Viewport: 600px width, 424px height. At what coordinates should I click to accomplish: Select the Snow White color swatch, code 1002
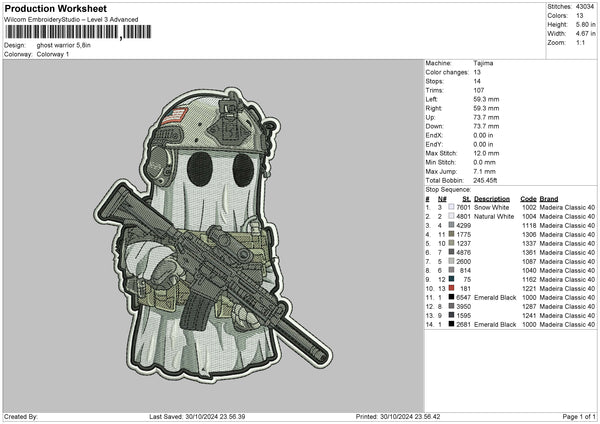451,207
